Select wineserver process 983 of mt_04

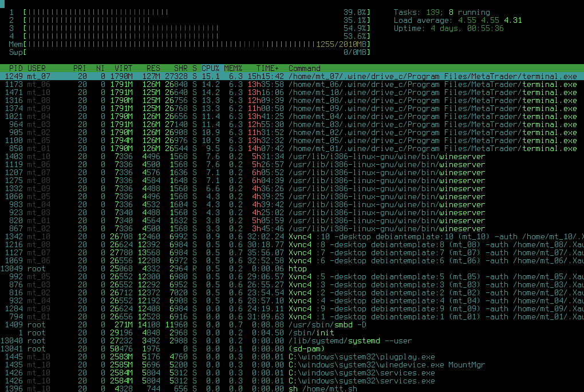tap(292, 204)
